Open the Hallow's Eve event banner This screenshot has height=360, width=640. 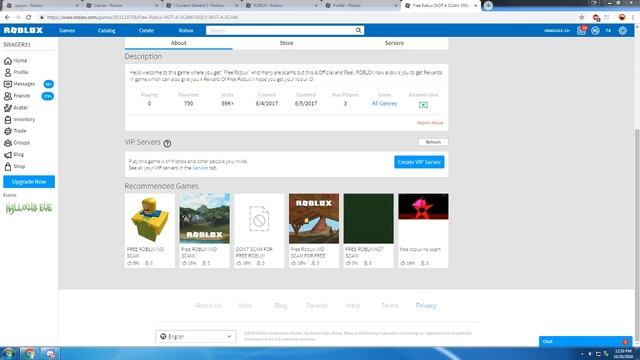pos(29,208)
